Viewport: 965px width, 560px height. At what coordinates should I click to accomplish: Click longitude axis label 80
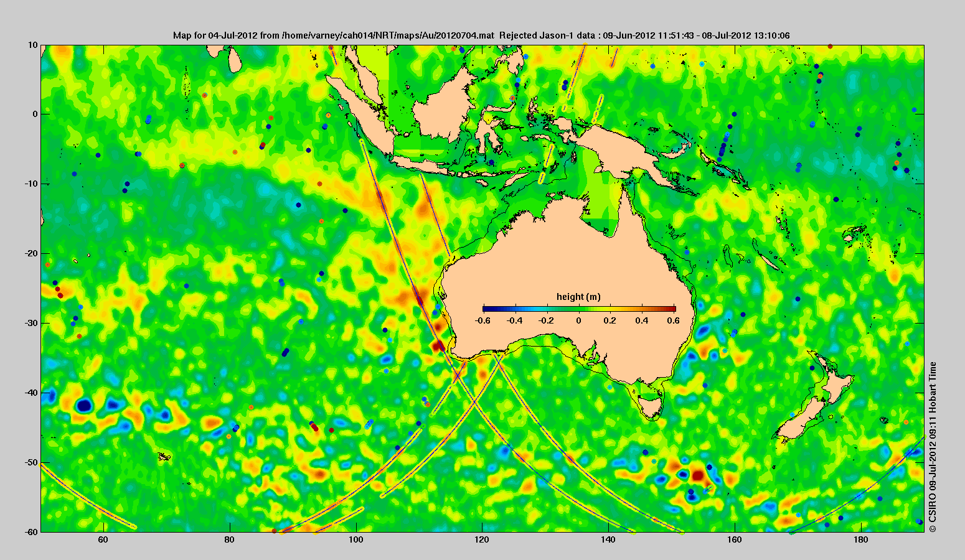(230, 539)
